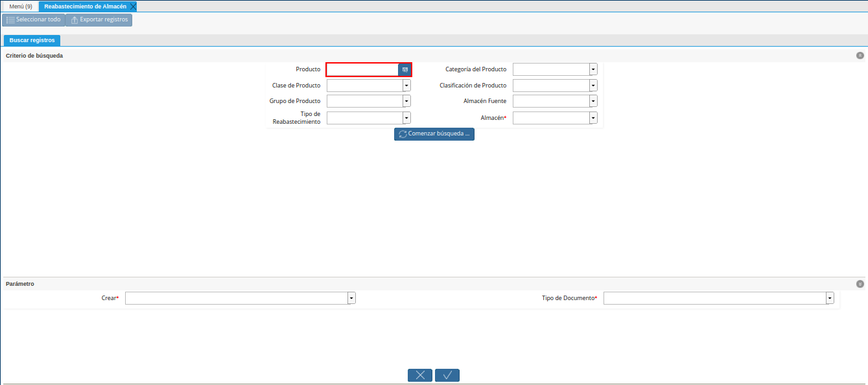Open the Tipo de Documento dropdown arrow

(x=830, y=298)
